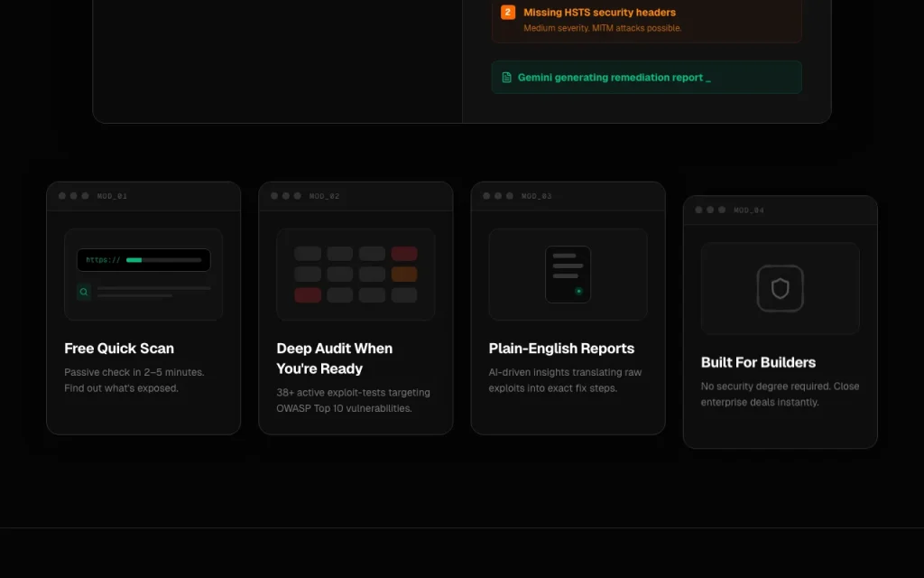Click the document icon beside Gemini report

(x=506, y=78)
